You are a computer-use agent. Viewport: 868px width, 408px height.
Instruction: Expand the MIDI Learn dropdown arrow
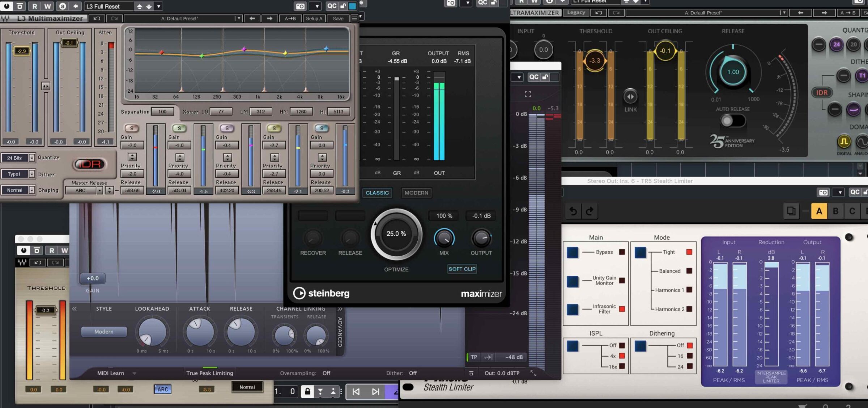click(x=134, y=373)
